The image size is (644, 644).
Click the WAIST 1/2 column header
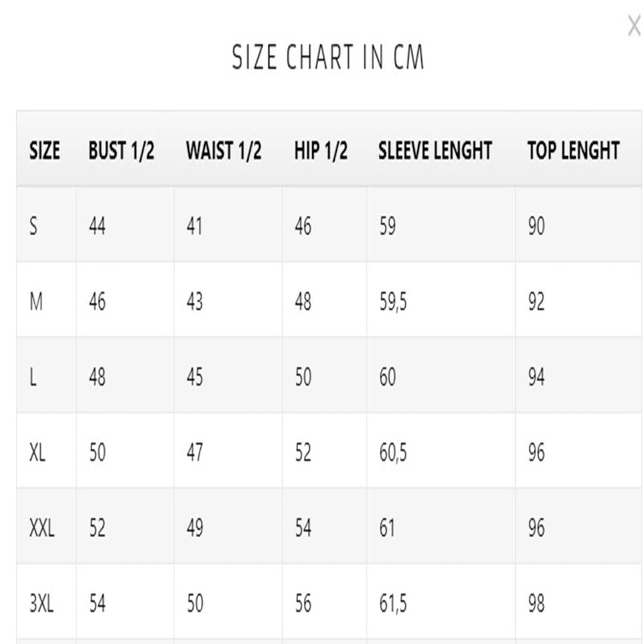pos(224,150)
